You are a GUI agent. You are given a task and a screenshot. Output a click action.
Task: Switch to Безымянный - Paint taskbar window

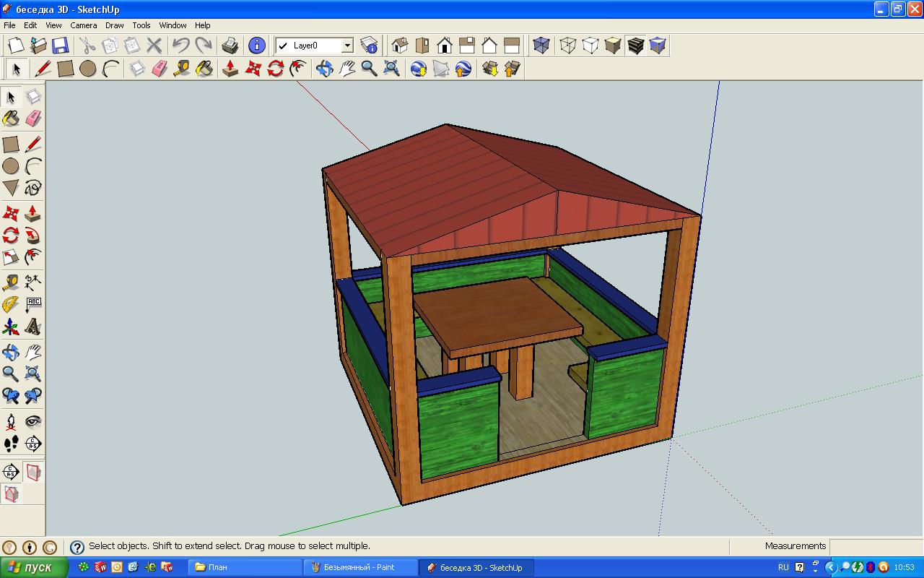[x=361, y=567]
